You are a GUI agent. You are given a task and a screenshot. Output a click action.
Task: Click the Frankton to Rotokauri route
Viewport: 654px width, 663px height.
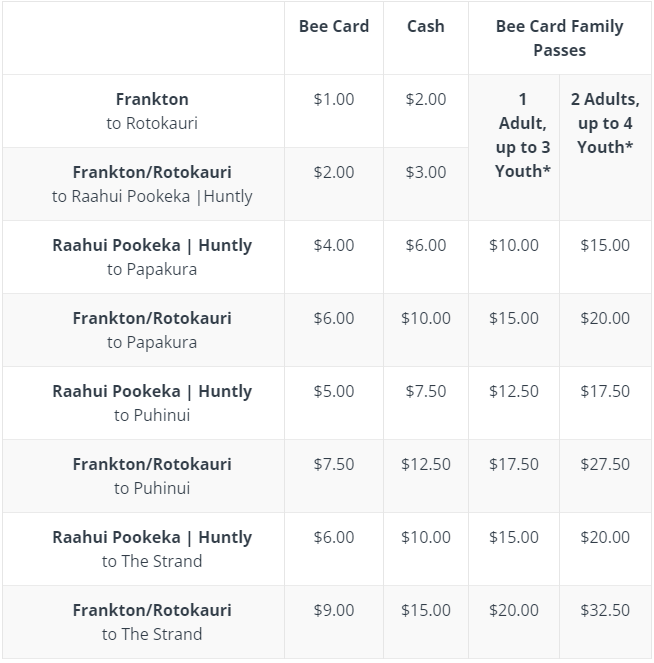tap(152, 111)
